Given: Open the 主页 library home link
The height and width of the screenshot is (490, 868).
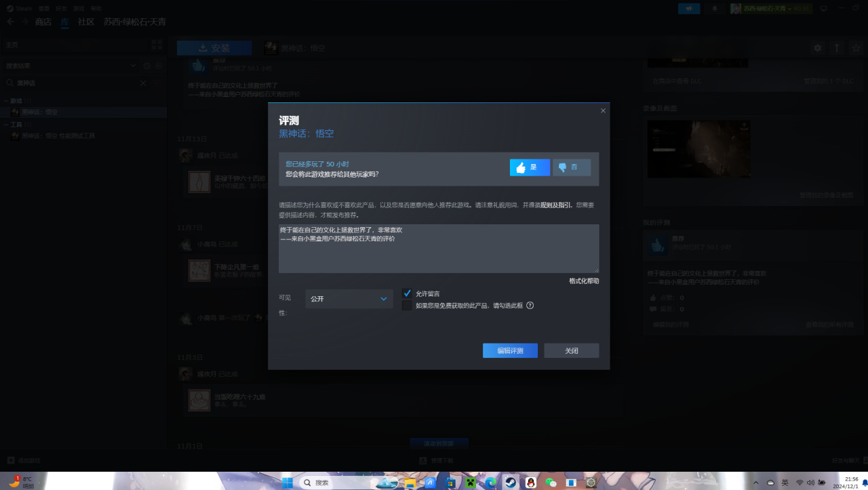Looking at the screenshot, I should [x=75, y=45].
